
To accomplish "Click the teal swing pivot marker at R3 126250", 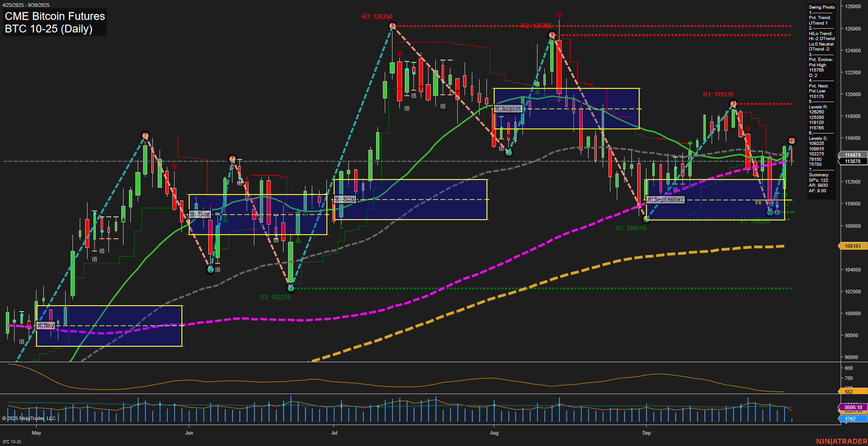I will click(x=392, y=26).
